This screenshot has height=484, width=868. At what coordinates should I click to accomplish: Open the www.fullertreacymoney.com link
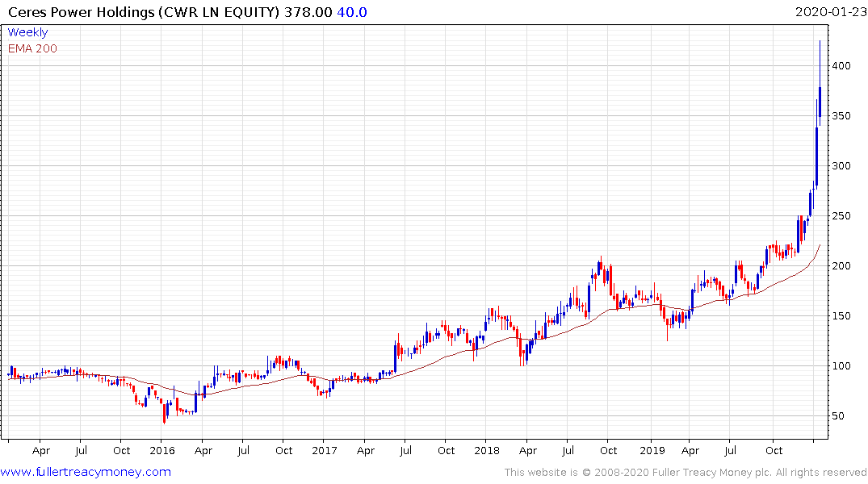[86, 472]
